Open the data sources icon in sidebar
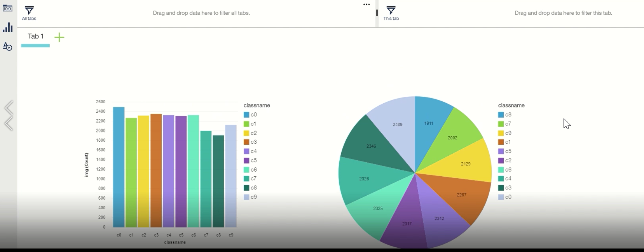This screenshot has height=252, width=644. click(x=7, y=8)
